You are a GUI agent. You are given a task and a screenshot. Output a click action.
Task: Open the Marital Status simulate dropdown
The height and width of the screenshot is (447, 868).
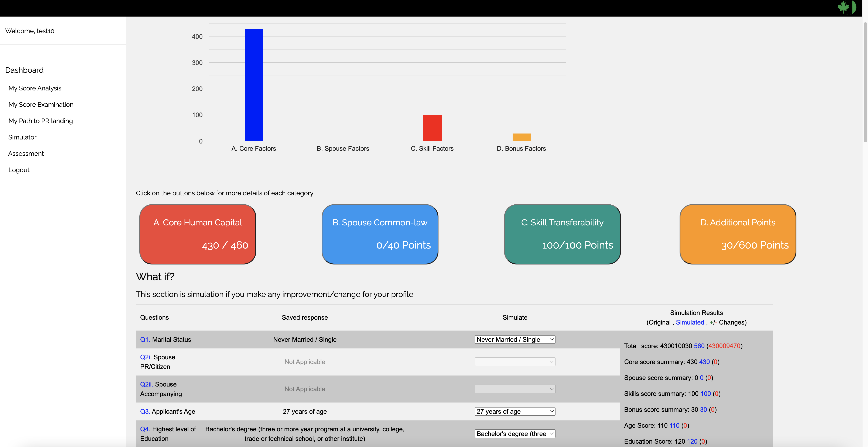pos(515,339)
